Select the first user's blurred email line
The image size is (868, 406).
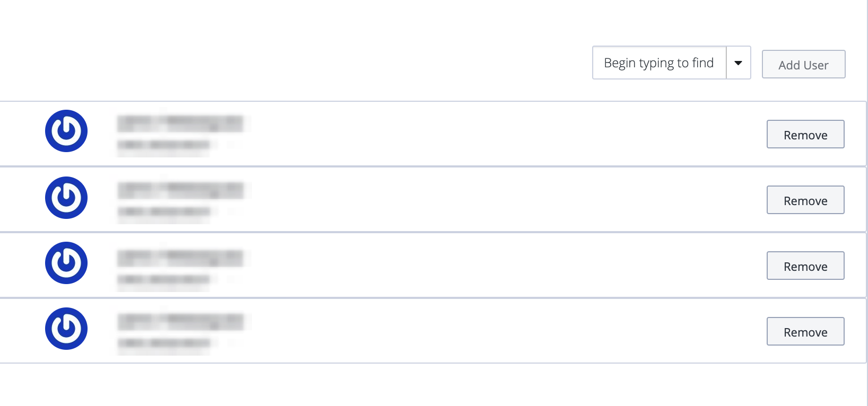point(164,145)
